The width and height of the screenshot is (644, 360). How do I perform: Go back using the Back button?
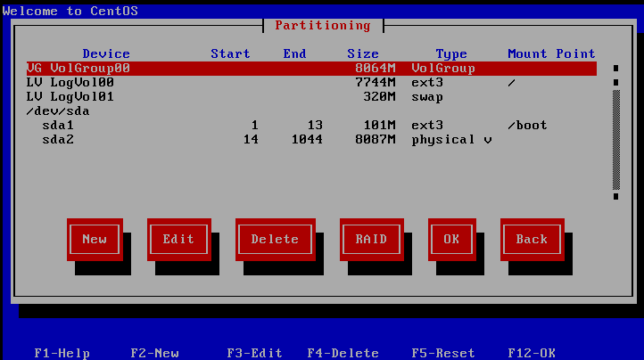pos(532,239)
